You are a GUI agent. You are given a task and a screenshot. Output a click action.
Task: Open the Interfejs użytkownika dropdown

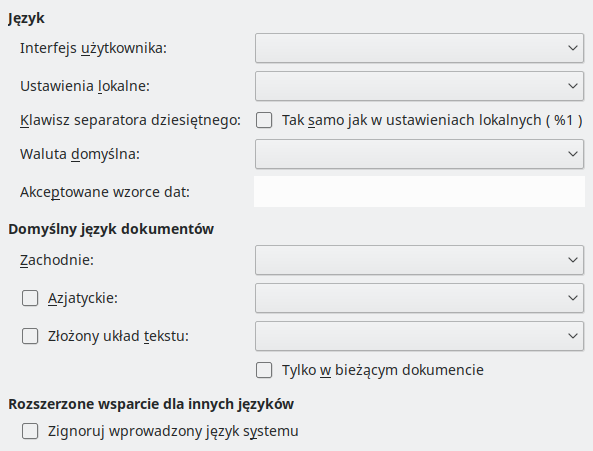click(419, 48)
